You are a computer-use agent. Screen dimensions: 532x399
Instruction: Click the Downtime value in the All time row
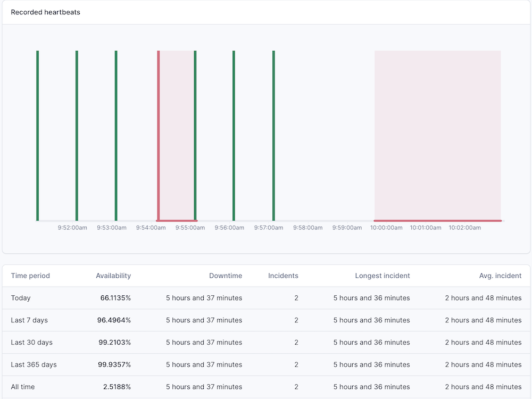click(x=204, y=387)
